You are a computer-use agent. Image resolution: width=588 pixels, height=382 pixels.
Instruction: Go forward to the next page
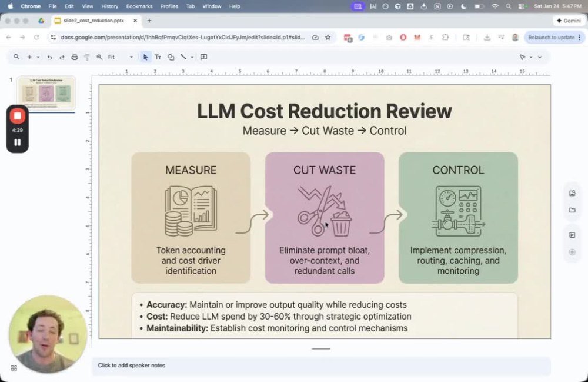[22, 38]
